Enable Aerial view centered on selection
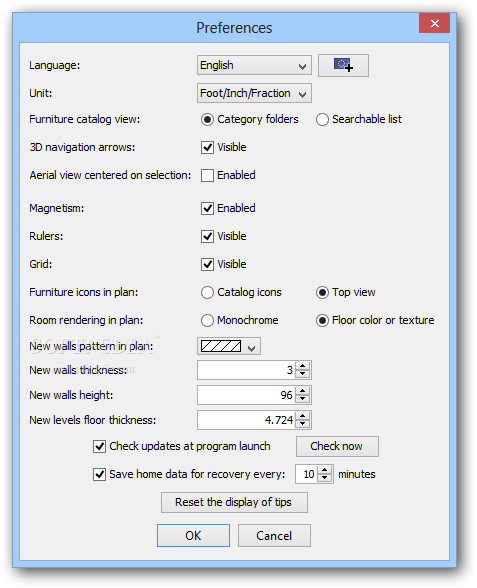The height and width of the screenshot is (588, 477). (207, 175)
